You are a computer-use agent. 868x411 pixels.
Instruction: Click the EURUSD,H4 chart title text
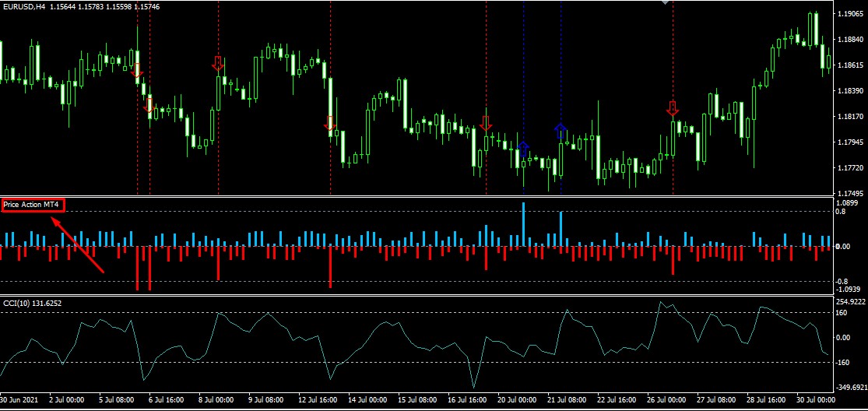26,5
